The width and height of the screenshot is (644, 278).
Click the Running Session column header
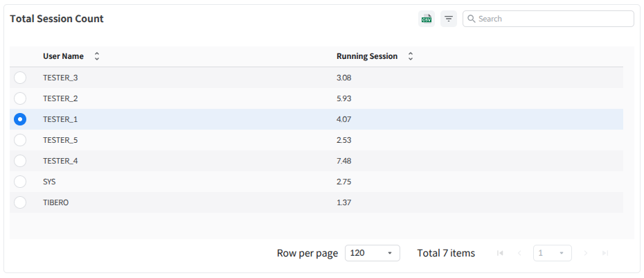(366, 56)
